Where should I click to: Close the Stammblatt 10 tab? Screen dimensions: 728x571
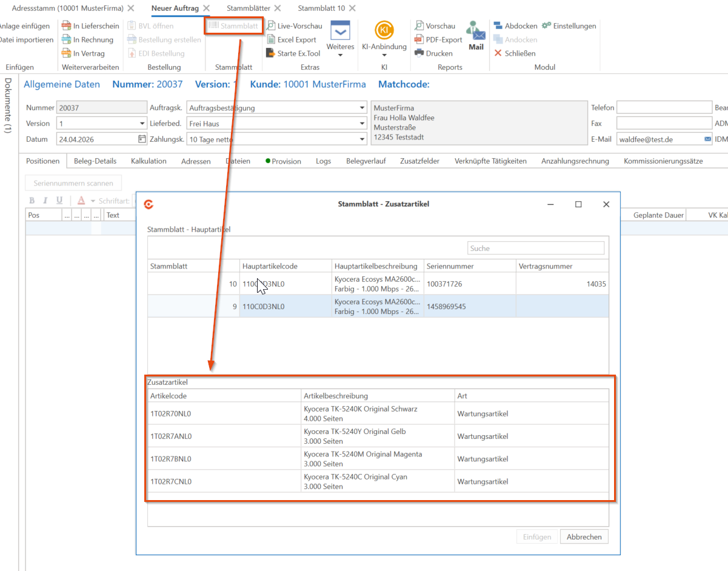[x=353, y=8]
